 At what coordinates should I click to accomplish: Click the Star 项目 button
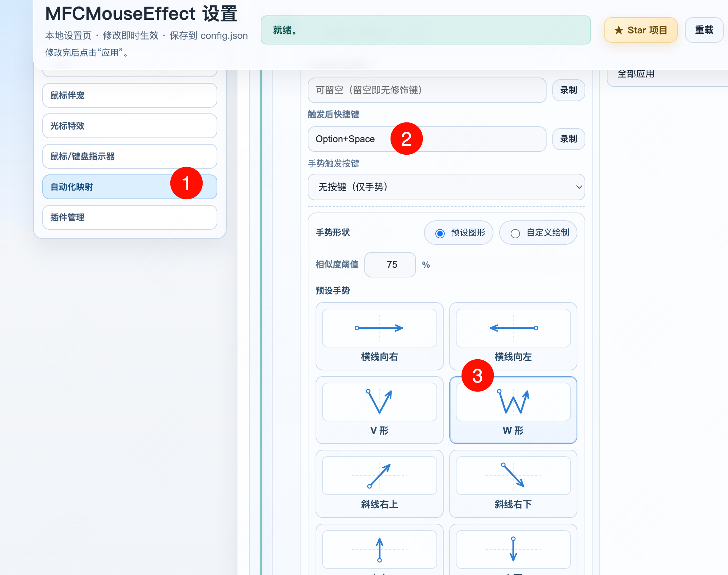pyautogui.click(x=640, y=30)
